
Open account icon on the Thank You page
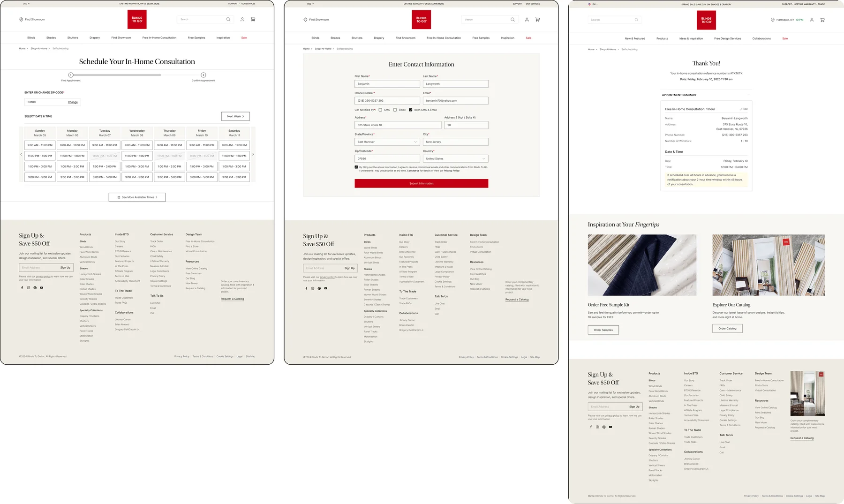coord(812,20)
